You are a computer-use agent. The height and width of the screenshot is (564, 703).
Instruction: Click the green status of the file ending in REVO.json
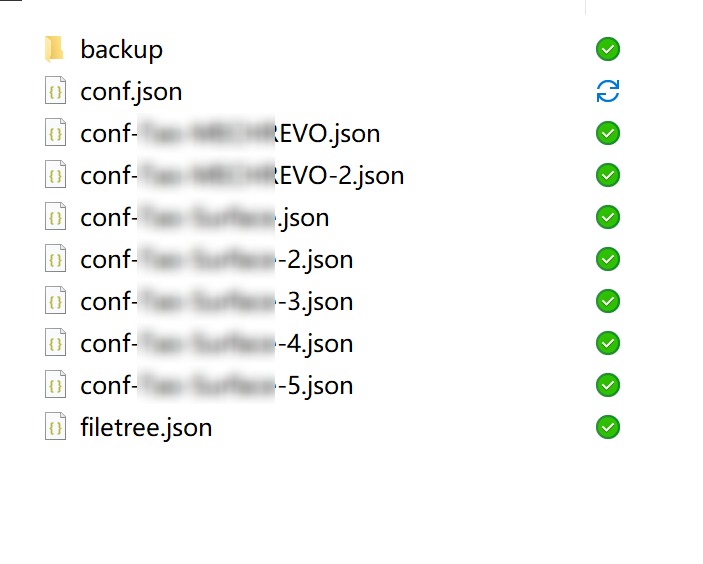[608, 133]
